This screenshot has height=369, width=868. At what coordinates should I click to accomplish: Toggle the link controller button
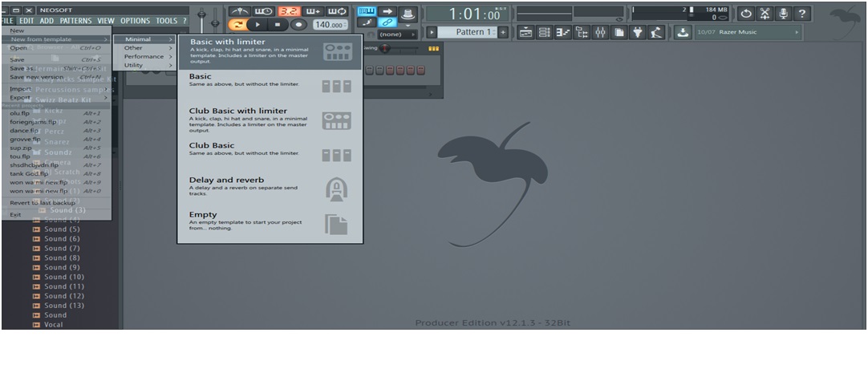387,22
